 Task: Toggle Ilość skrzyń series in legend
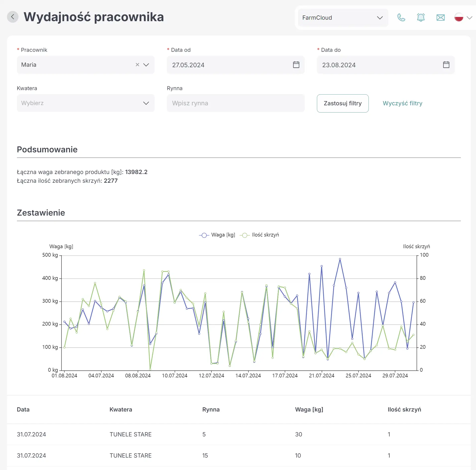[x=259, y=235]
